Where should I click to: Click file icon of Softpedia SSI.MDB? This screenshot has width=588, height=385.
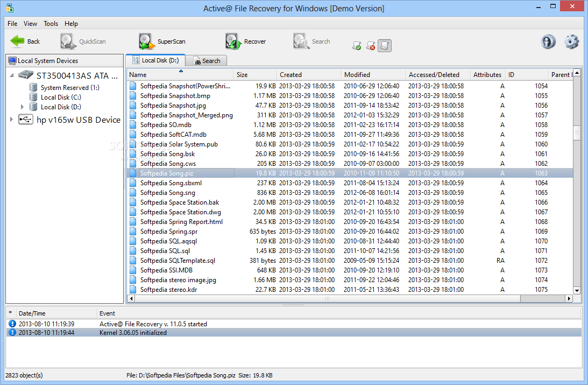(x=133, y=270)
